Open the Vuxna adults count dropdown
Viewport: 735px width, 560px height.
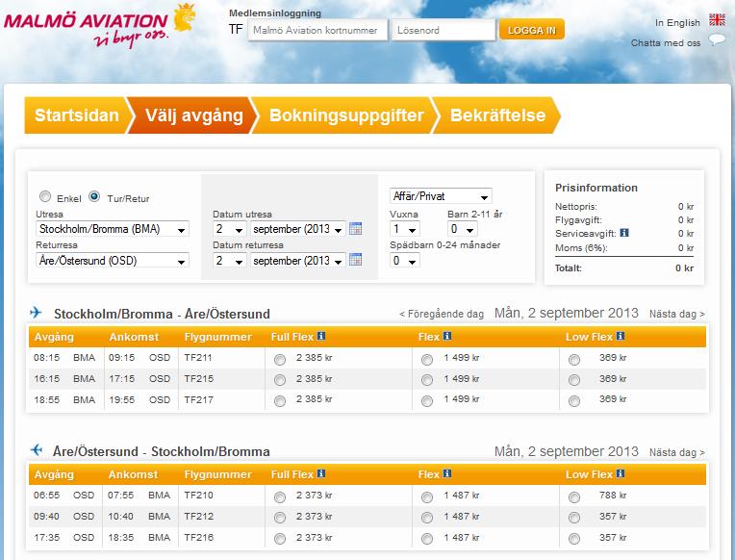pos(404,229)
